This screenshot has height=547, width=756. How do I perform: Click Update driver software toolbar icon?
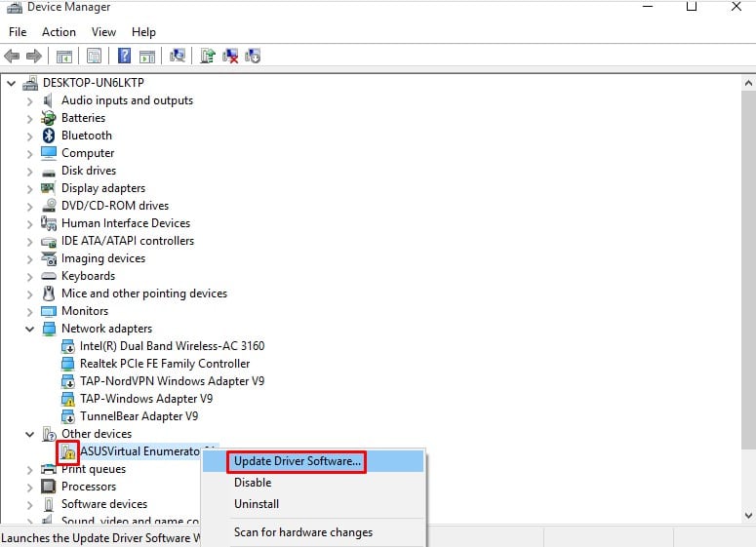[x=208, y=56]
